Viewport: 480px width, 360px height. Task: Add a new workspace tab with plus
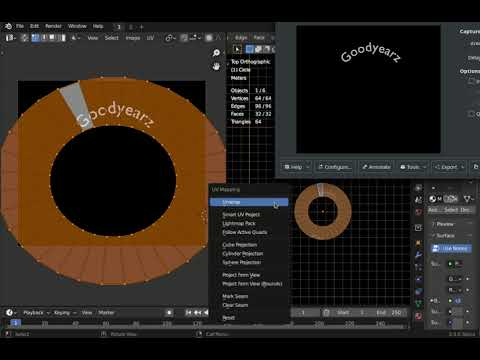tap(141, 27)
